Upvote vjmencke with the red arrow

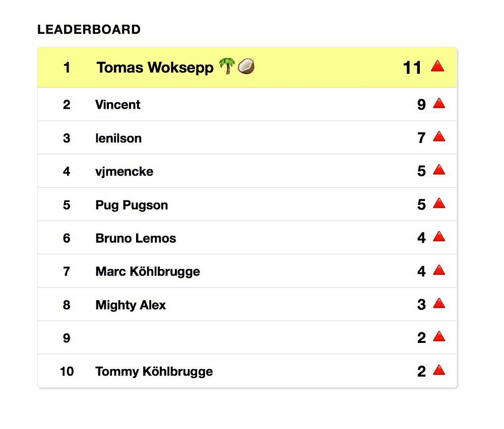pos(439,170)
